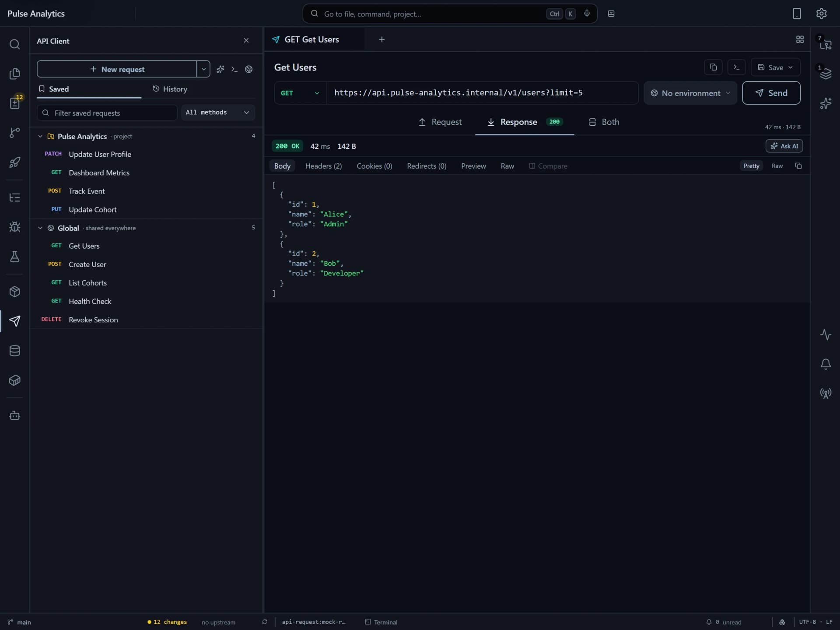Open the HTTP method GET dropdown
Image resolution: width=840 pixels, height=630 pixels.
pos(300,93)
